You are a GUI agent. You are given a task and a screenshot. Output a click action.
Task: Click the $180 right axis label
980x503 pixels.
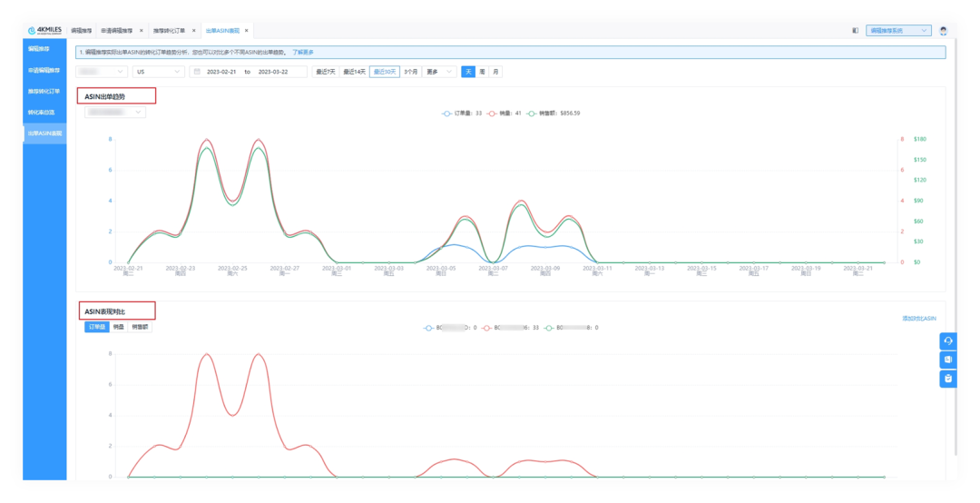click(919, 139)
